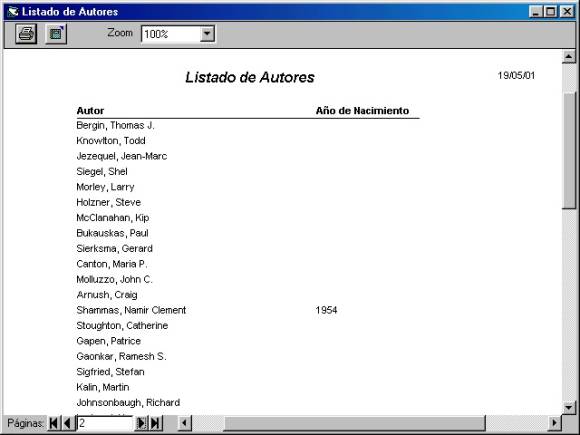Go to the first page button
The image size is (580, 435).
point(54,423)
